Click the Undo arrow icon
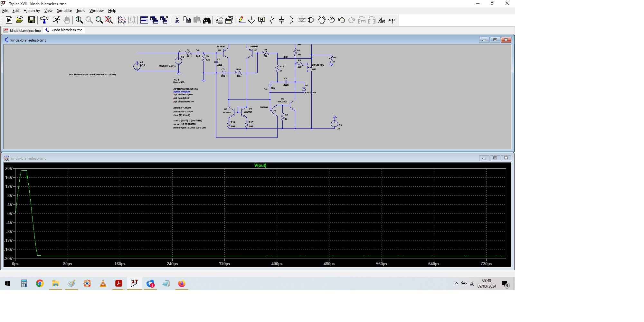This screenshot has height=322, width=644. pyautogui.click(x=342, y=20)
